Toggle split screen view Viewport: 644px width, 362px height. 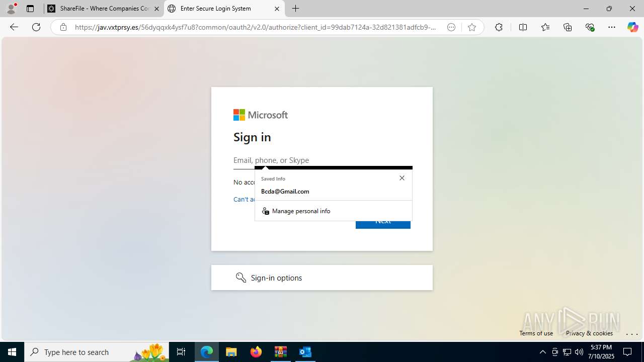click(x=523, y=27)
